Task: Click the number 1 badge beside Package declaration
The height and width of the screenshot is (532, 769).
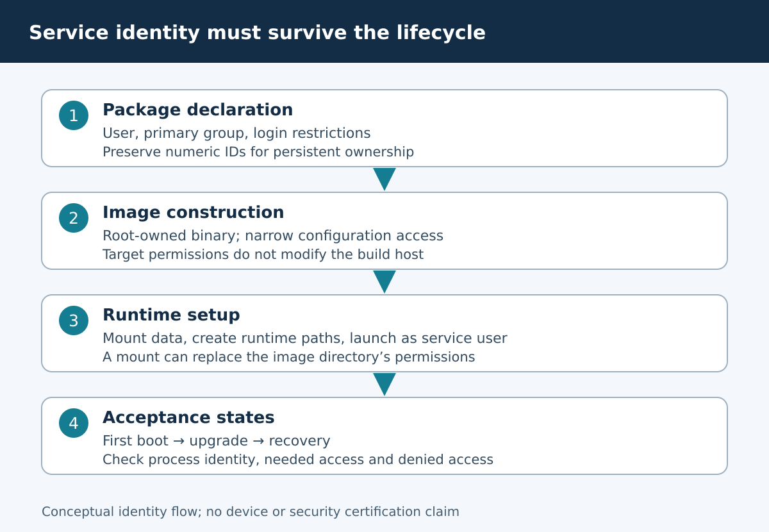Action: [74, 115]
